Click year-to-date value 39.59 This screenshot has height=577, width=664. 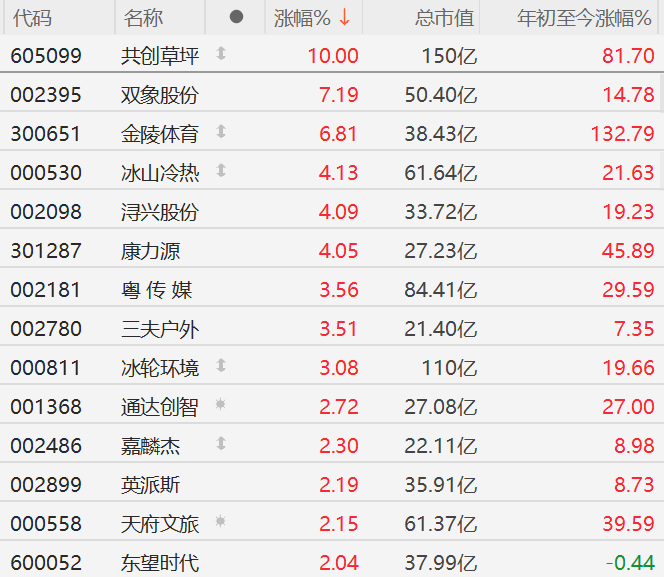tap(628, 524)
